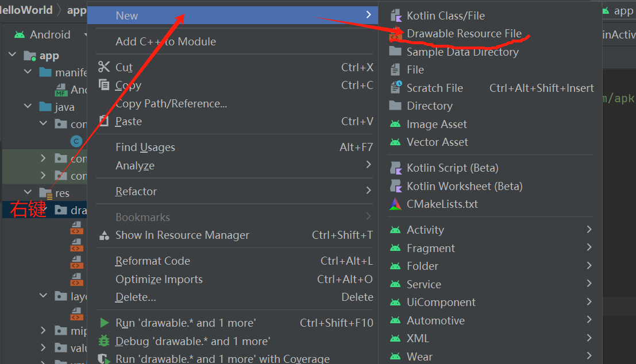The height and width of the screenshot is (364, 636).
Task: Click the File icon in New submenu
Action: point(395,69)
